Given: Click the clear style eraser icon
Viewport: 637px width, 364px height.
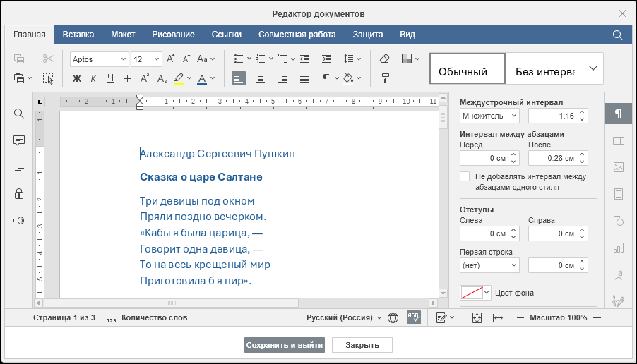Looking at the screenshot, I should (384, 59).
